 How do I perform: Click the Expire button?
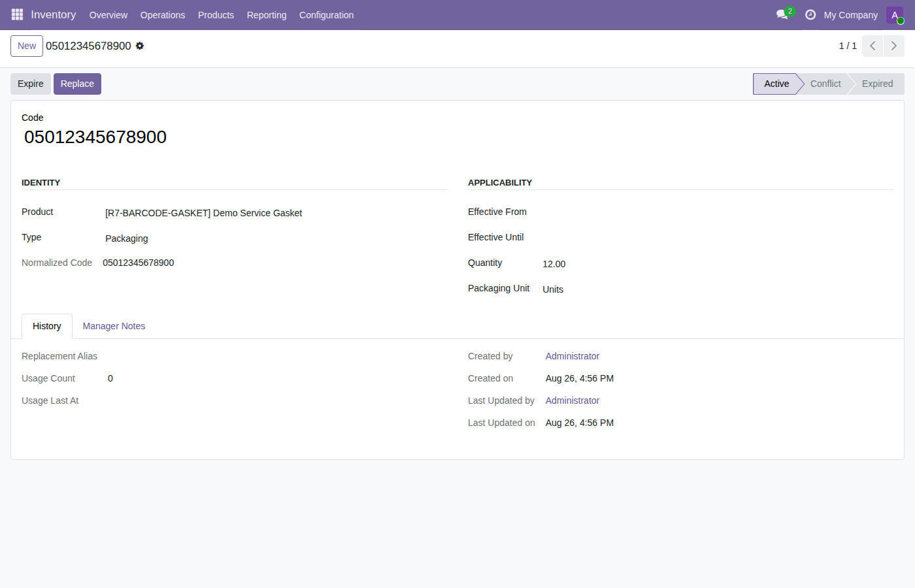(31, 84)
